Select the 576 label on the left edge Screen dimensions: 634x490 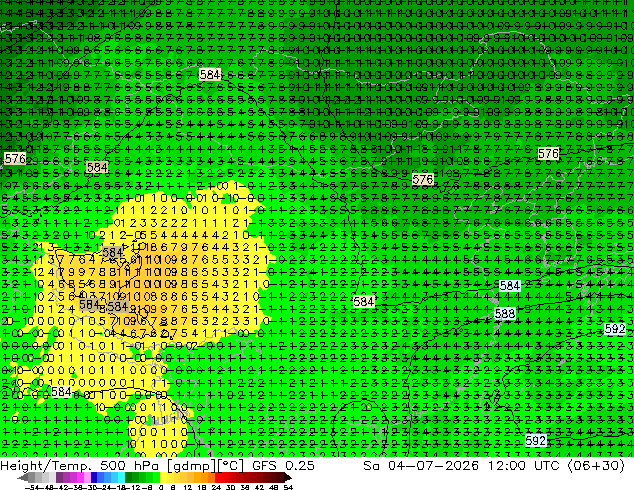click(x=15, y=158)
